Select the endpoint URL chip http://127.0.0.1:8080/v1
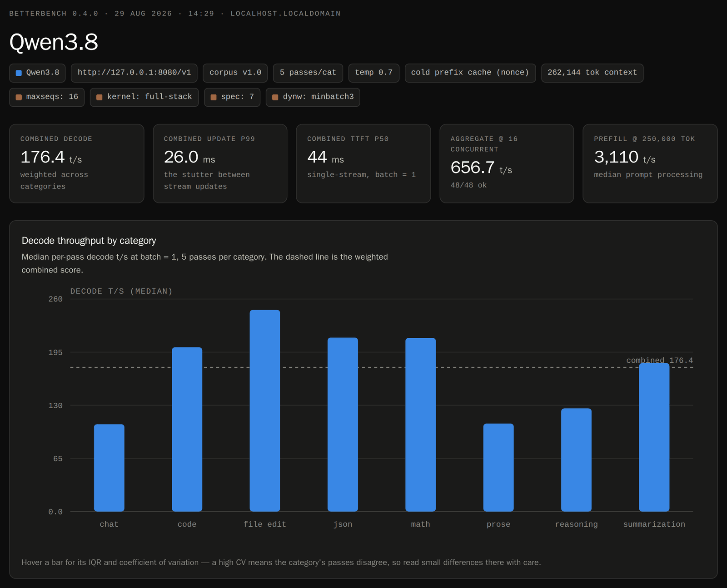Image resolution: width=727 pixels, height=588 pixels. (134, 73)
